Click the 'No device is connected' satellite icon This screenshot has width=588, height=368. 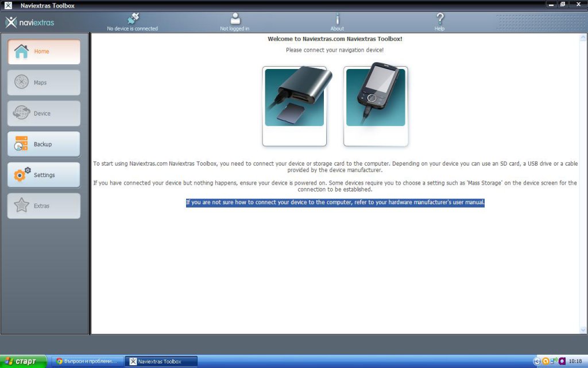click(133, 19)
